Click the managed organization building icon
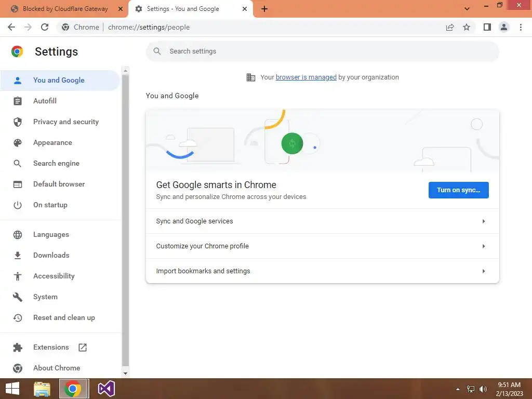Viewport: 532px width, 399px height. (x=251, y=77)
